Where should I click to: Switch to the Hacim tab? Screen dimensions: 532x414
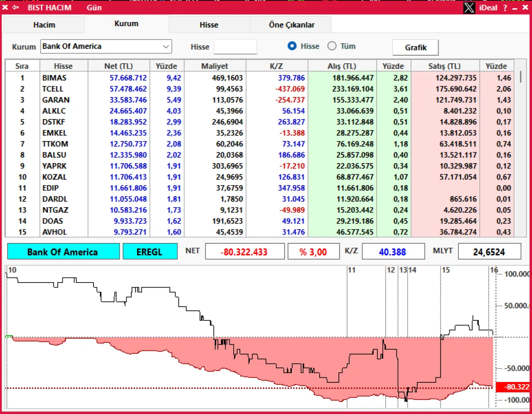[44, 25]
